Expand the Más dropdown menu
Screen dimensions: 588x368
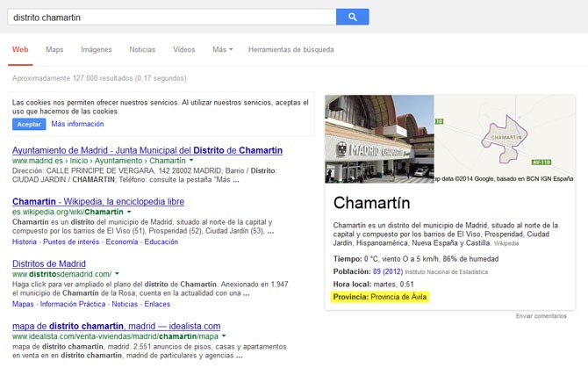pyautogui.click(x=222, y=50)
